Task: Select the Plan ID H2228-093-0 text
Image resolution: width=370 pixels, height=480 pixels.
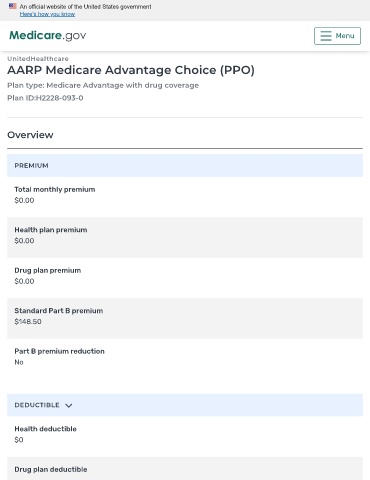Action: (45, 98)
